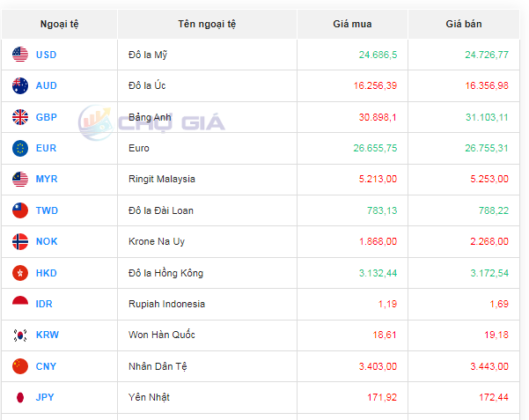Open the USD currency link
The height and width of the screenshot is (420, 529).
click(46, 55)
